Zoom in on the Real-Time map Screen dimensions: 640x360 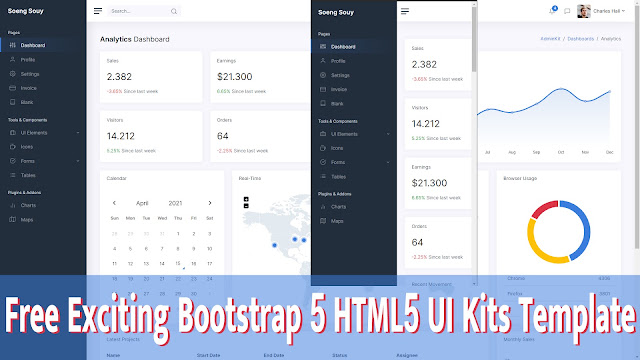coord(246,199)
